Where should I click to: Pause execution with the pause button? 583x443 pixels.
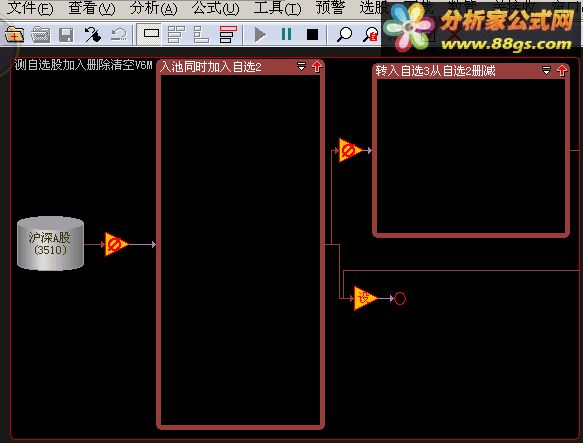pos(286,34)
